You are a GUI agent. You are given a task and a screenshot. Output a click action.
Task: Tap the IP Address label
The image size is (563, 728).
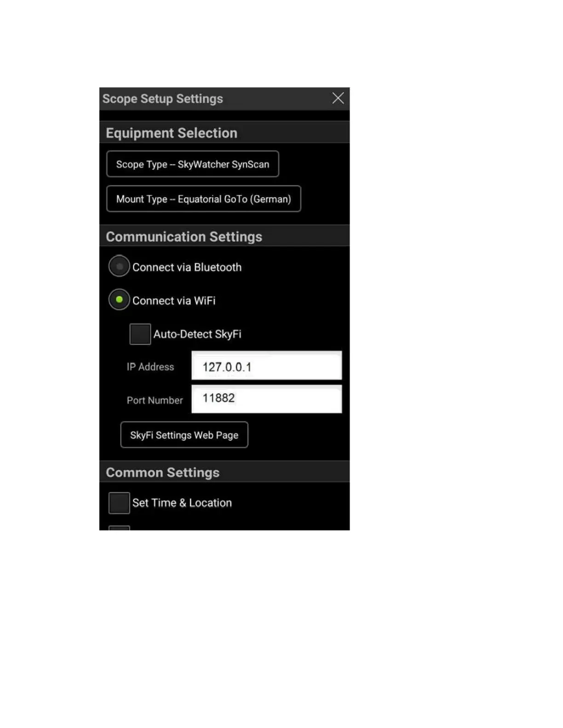pyautogui.click(x=150, y=367)
